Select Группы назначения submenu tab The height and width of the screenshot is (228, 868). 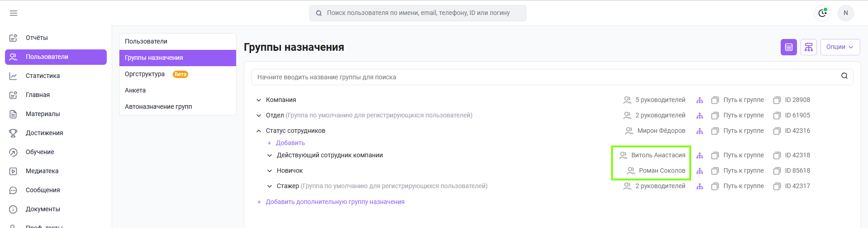tap(178, 58)
